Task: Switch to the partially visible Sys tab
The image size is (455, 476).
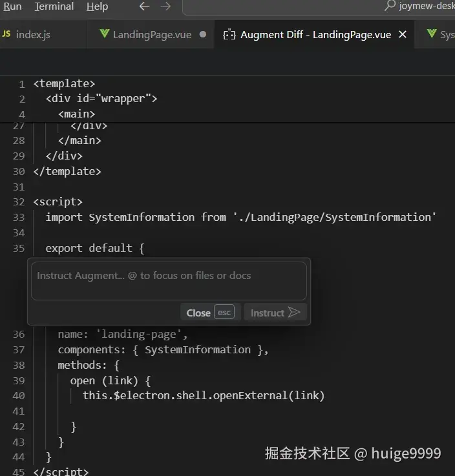Action: click(435, 35)
